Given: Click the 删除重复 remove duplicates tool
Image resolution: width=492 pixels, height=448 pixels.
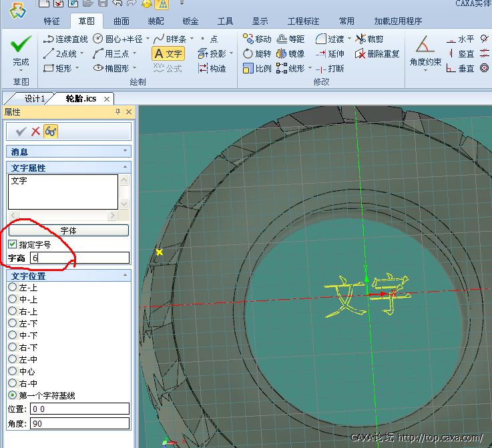Looking at the screenshot, I should [377, 53].
